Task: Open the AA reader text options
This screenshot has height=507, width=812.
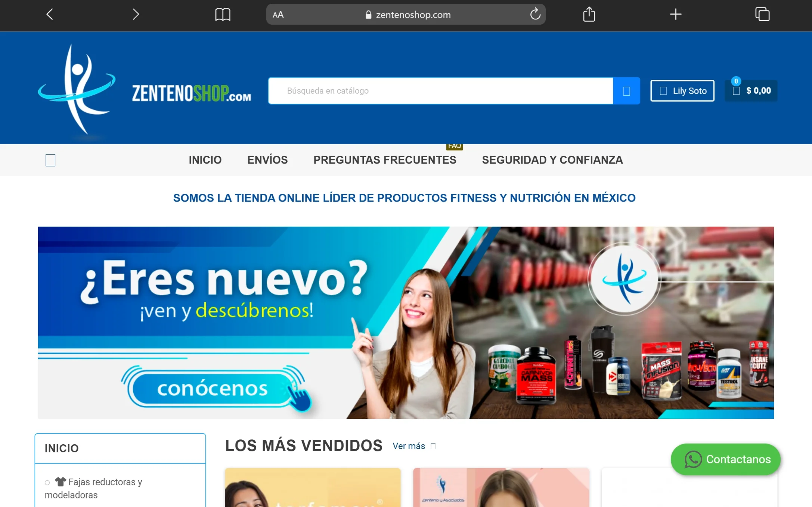Action: click(x=278, y=15)
